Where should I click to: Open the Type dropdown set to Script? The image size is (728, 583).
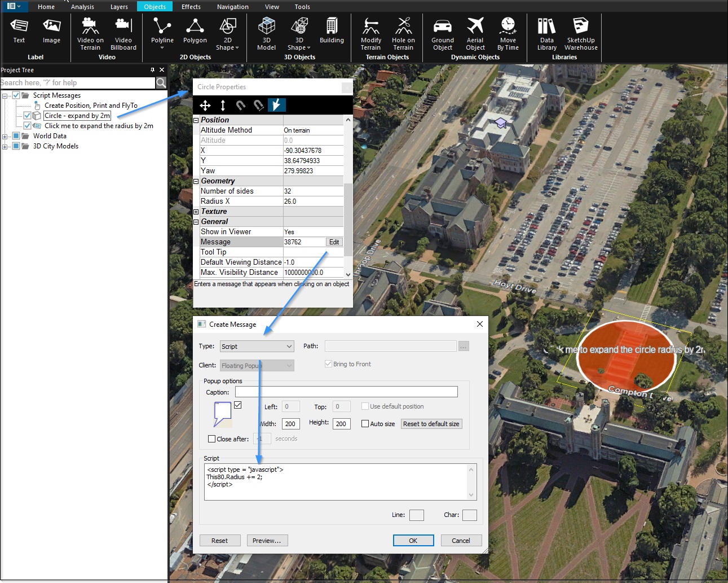pyautogui.click(x=257, y=347)
